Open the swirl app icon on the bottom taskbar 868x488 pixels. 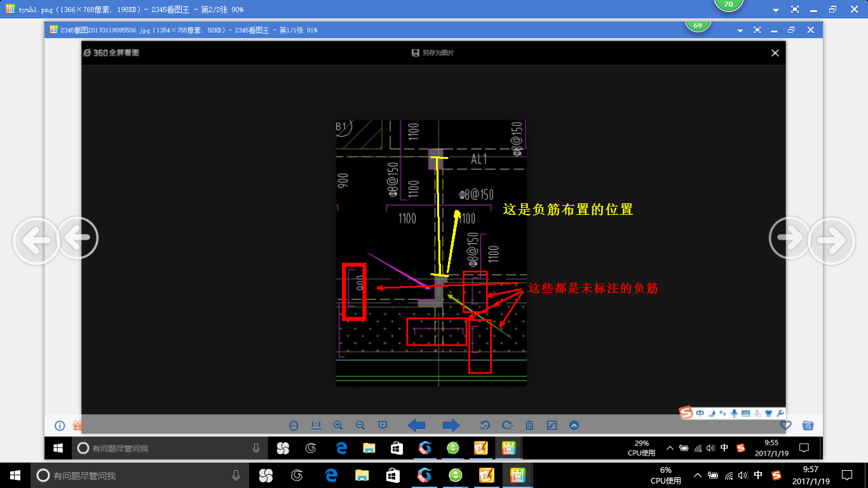point(296,475)
